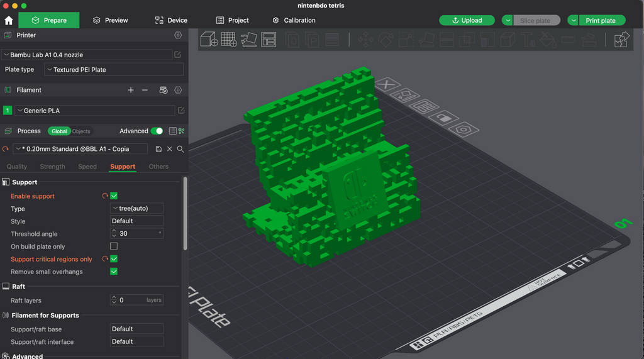
Task: Check On build plate only
Action: point(114,246)
